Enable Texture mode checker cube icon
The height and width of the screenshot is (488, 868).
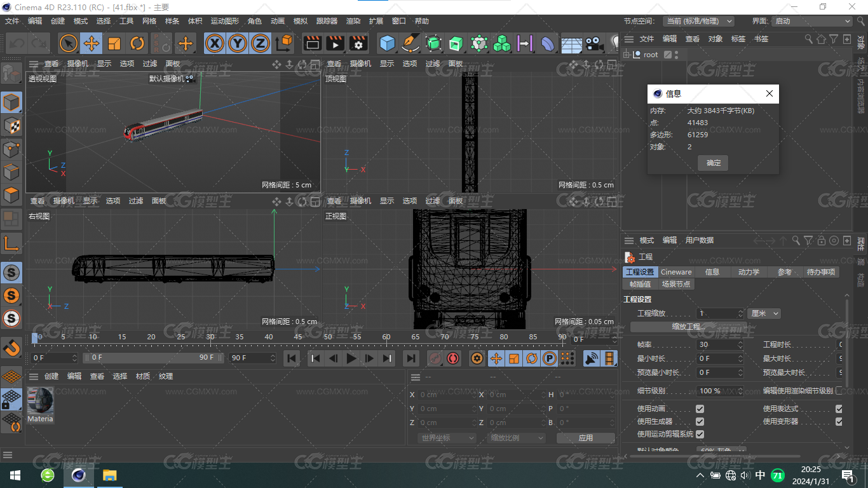(x=11, y=125)
